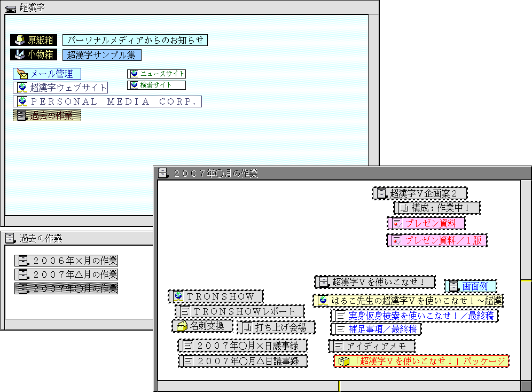Click the horizontal scrollbar of 2007年○月の作業 window
The width and height of the screenshot is (532, 392).
[x=267, y=386]
